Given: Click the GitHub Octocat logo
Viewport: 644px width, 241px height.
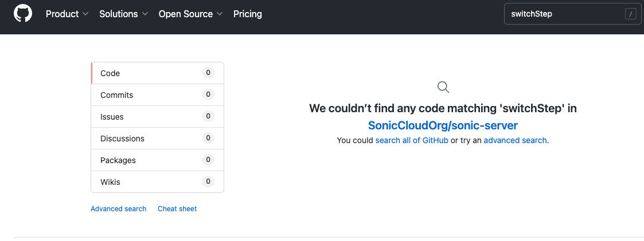Looking at the screenshot, I should [23, 14].
